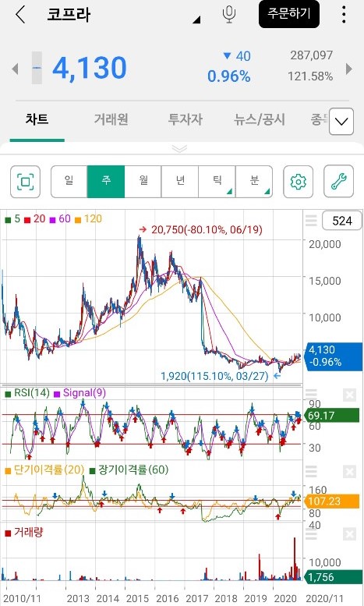364x606 pixels.
Task: Open 이격률 panel hamburger menu
Action: (311, 472)
